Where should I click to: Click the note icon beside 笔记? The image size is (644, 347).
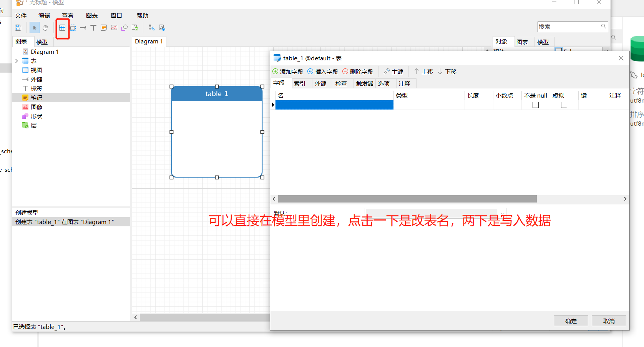point(25,98)
